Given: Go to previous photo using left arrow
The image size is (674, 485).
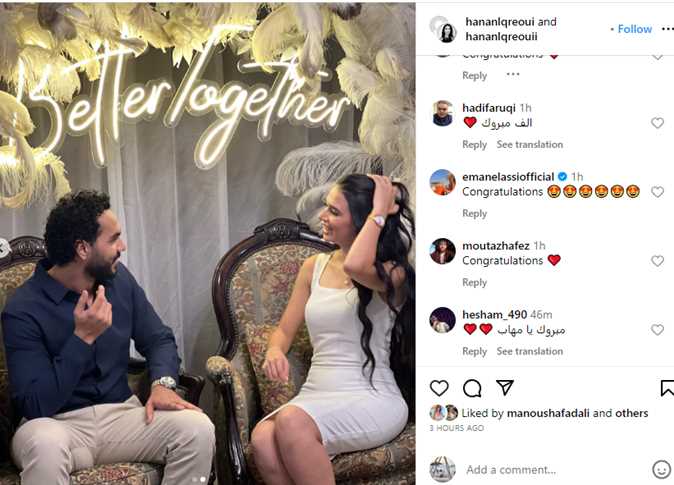Looking at the screenshot, I should 3,247.
